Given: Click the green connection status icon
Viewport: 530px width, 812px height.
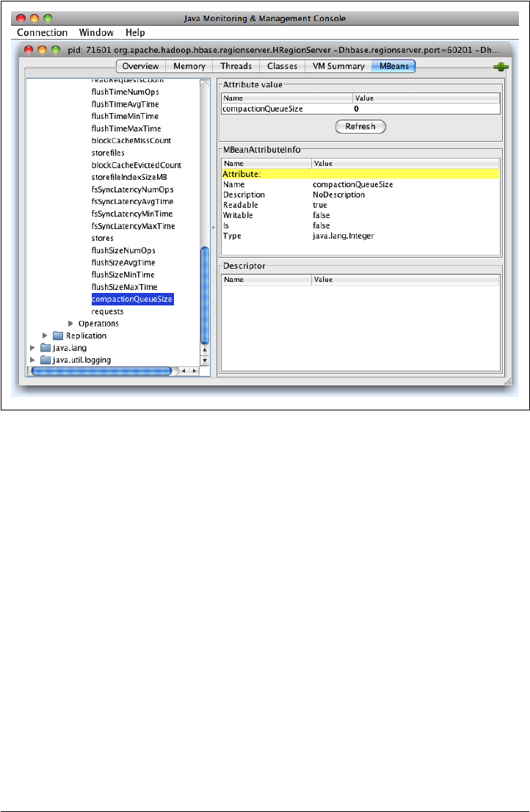Looking at the screenshot, I should coord(501,66).
